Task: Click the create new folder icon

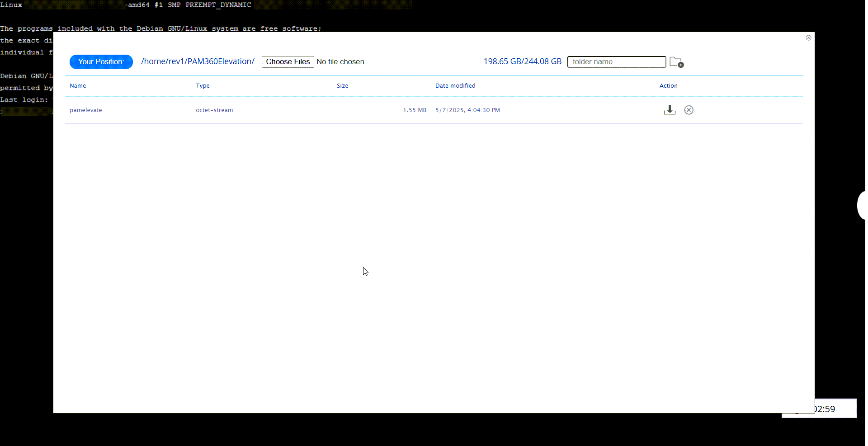Action: pos(677,62)
